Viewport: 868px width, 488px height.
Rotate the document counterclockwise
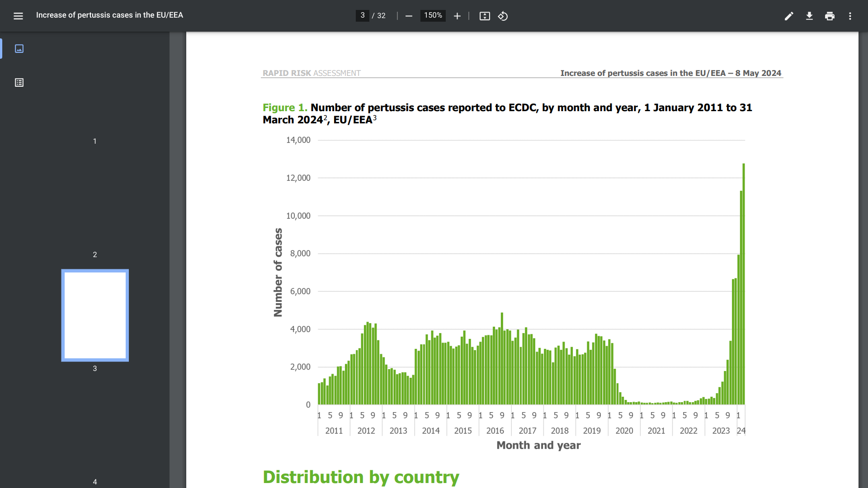[503, 16]
